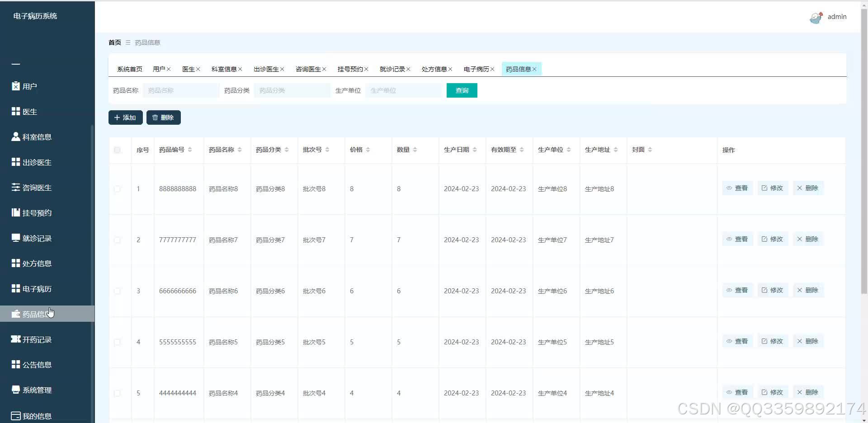The width and height of the screenshot is (868, 423).
Task: Click 首页 in the breadcrumb
Action: [x=115, y=42]
